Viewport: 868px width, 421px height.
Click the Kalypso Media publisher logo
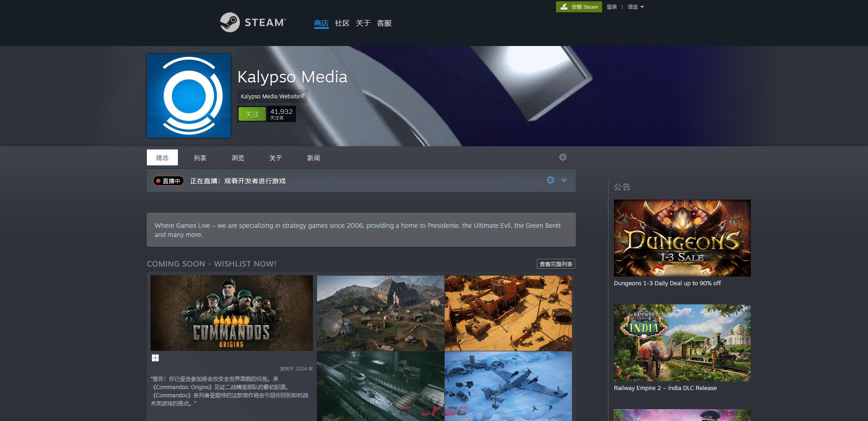(189, 96)
